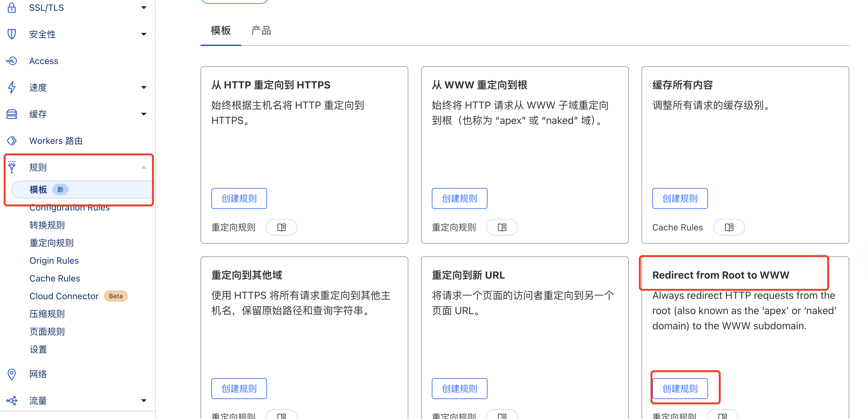Open docs icon on HTTP to HTTPS card

click(x=281, y=227)
